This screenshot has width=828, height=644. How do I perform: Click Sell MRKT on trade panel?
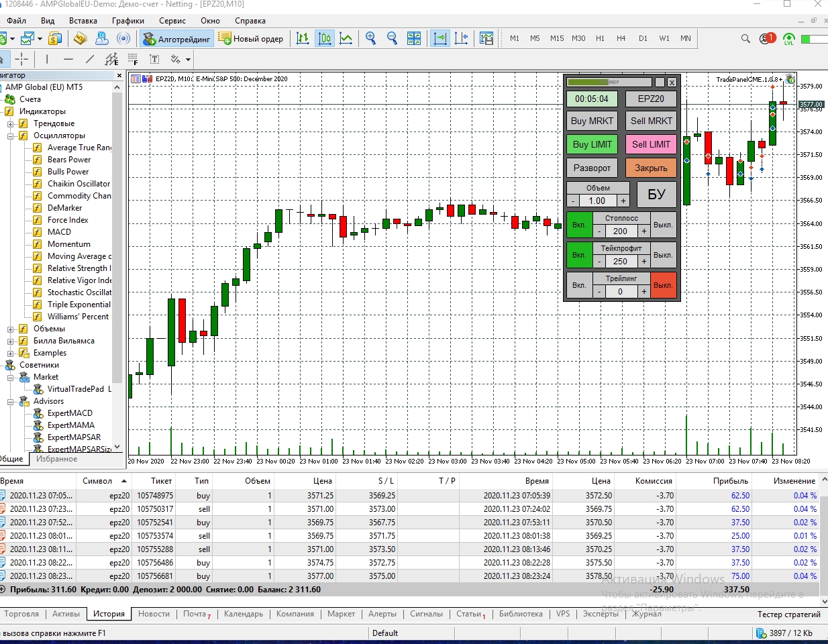[651, 121]
